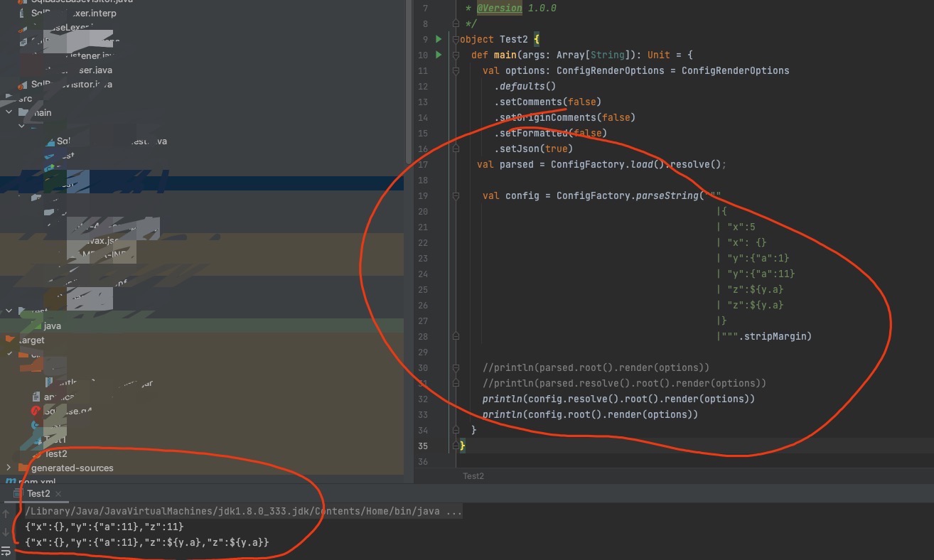Switch to Test2 run tab

tap(38, 493)
